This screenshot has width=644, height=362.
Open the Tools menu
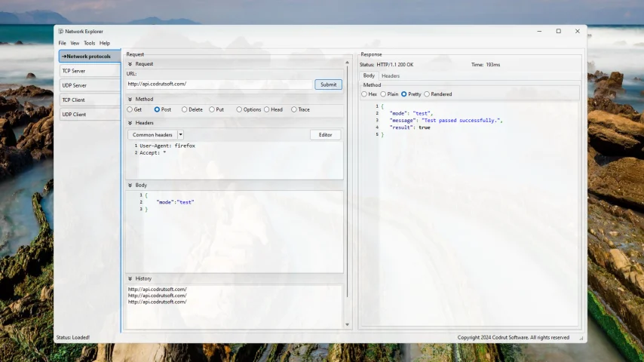click(89, 43)
